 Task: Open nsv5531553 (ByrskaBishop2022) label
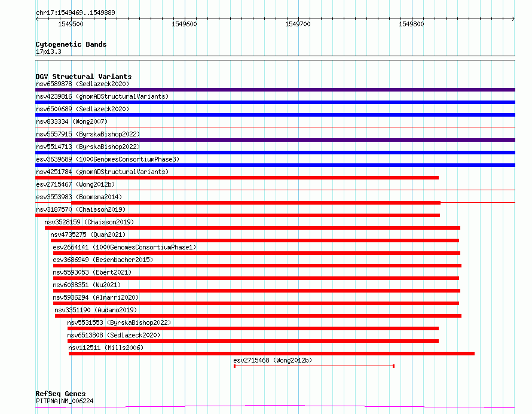119,322
